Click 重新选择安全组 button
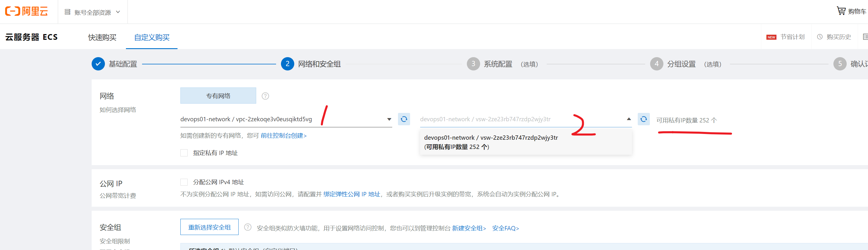Image resolution: width=868 pixels, height=250 pixels. click(x=209, y=227)
